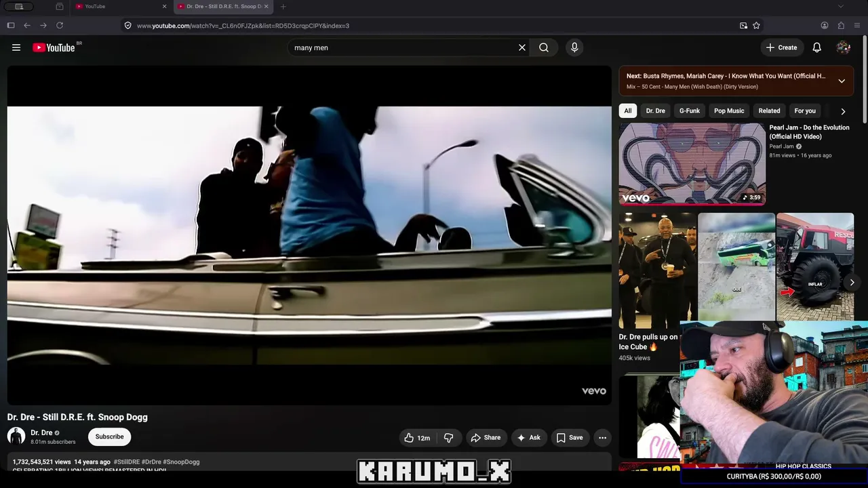Open the browser application menu icon
The width and height of the screenshot is (868, 488).
(857, 26)
